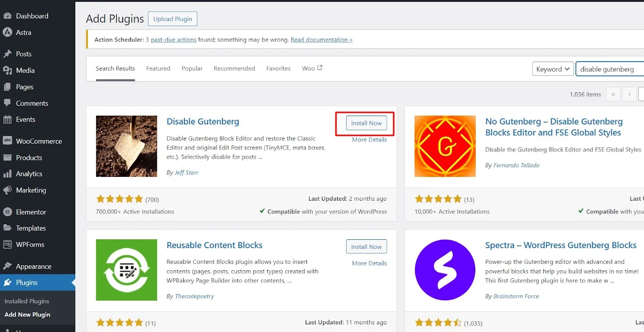Image resolution: width=644 pixels, height=332 pixels.
Task: Open the past-due actions link
Action: coord(173,39)
